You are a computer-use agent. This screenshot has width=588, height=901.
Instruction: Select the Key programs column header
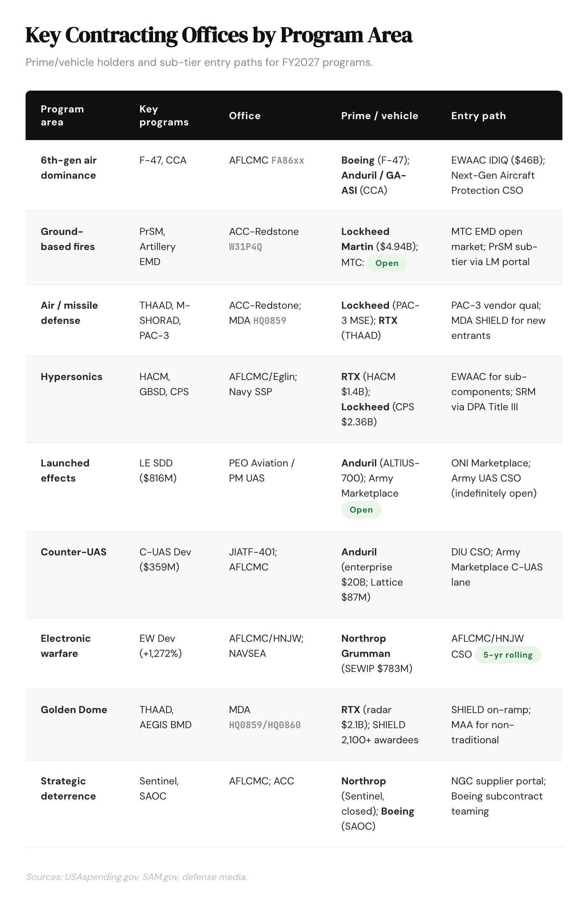point(164,115)
